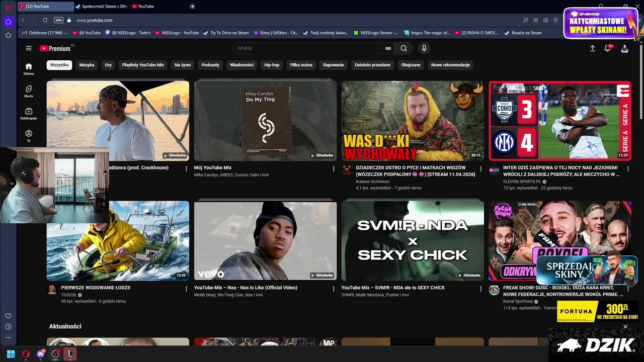Open the Windows Start button
Viewport: 644px width, 362px height.
click(11, 354)
